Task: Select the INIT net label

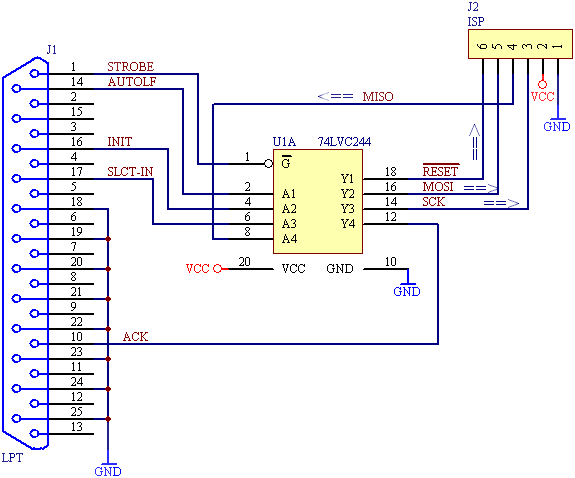Action: [120, 142]
